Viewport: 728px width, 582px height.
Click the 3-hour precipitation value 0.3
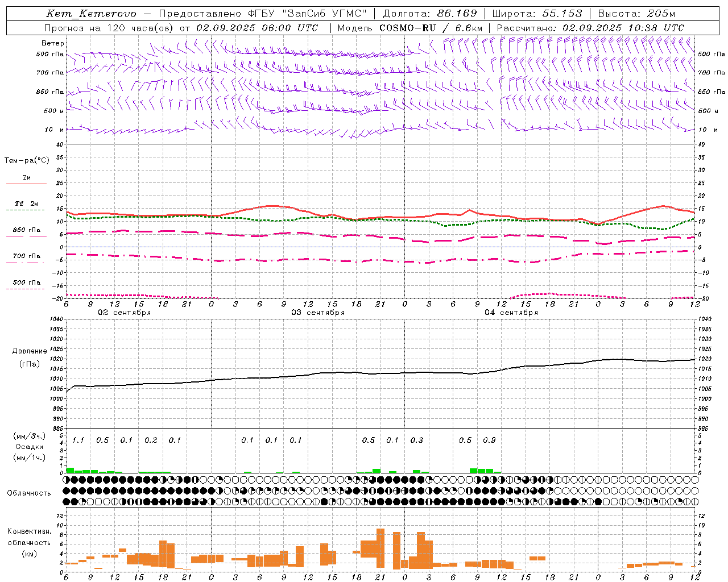[417, 440]
